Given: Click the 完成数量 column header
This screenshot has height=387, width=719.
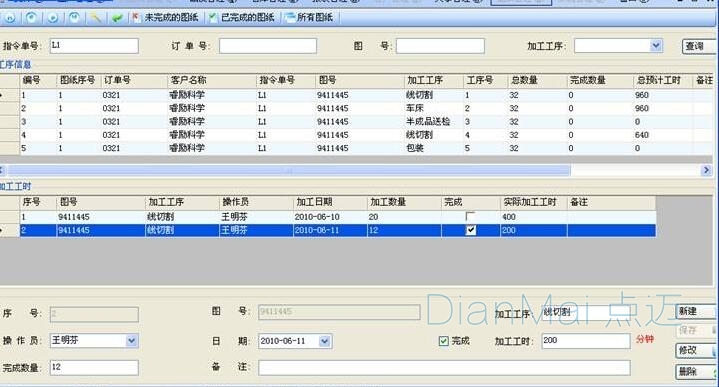Looking at the screenshot, I should coord(599,80).
